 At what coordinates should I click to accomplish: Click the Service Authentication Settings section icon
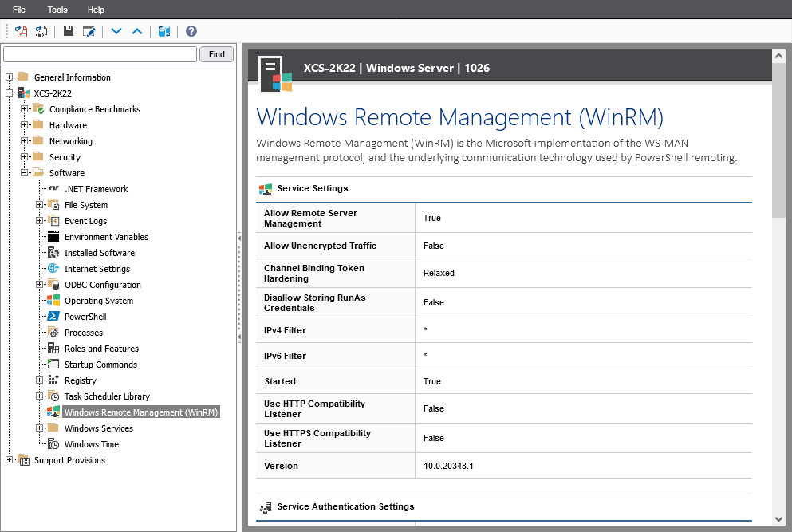(266, 507)
